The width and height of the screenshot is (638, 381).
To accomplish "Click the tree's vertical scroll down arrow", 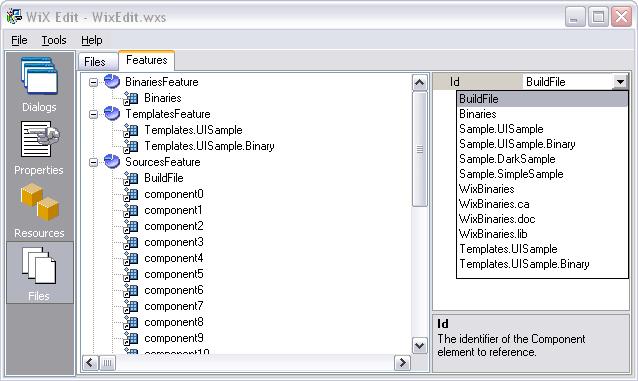I will point(420,346).
